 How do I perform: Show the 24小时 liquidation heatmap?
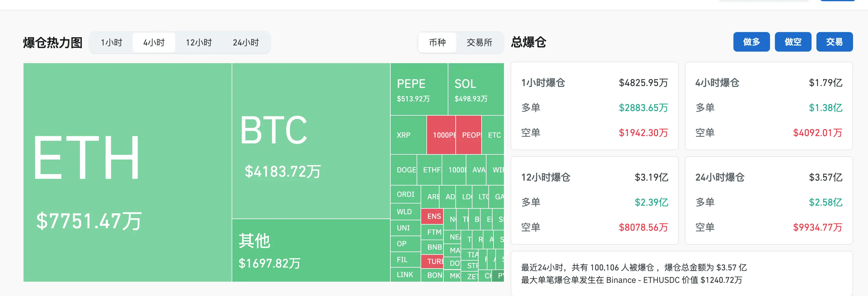click(246, 42)
